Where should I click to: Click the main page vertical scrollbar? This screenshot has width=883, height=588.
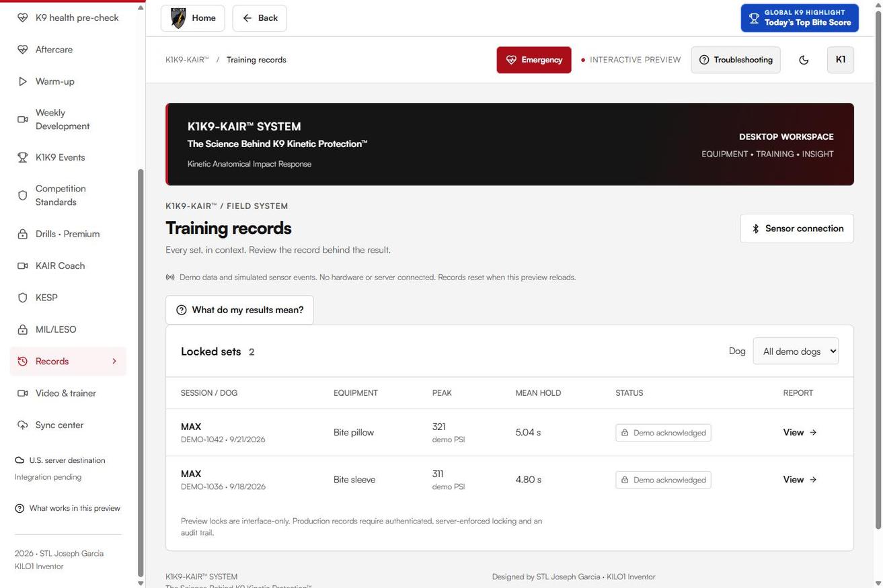pos(878,269)
